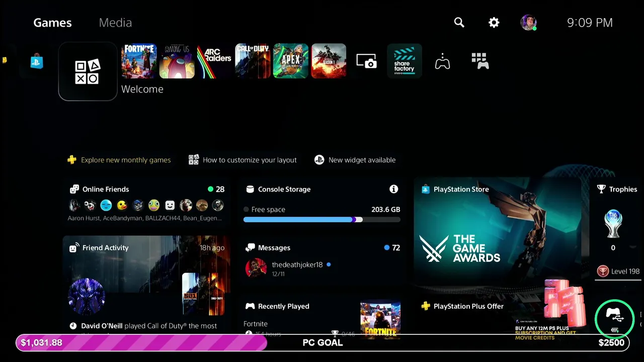Click the $2500 goal amount
The image size is (644, 362).
[611, 342]
